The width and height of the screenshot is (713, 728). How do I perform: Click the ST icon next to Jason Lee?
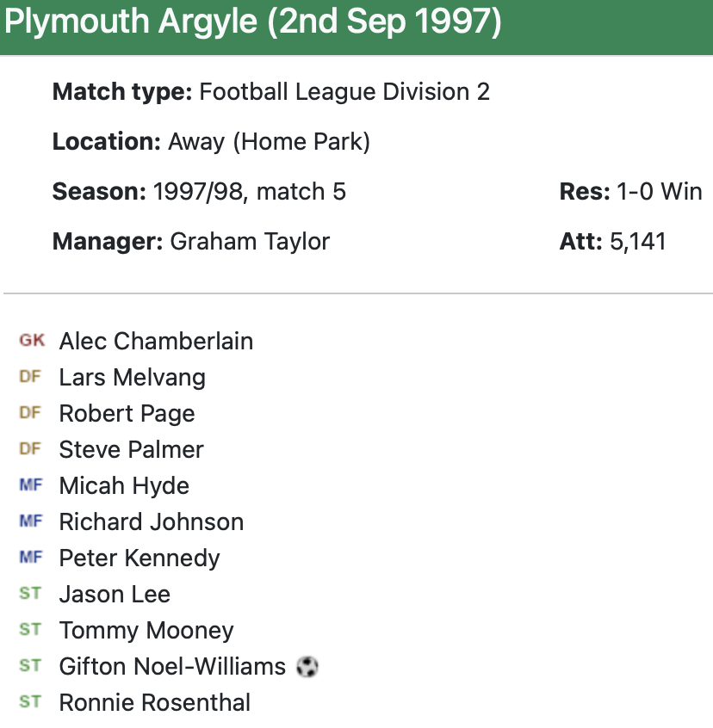pos(30,594)
